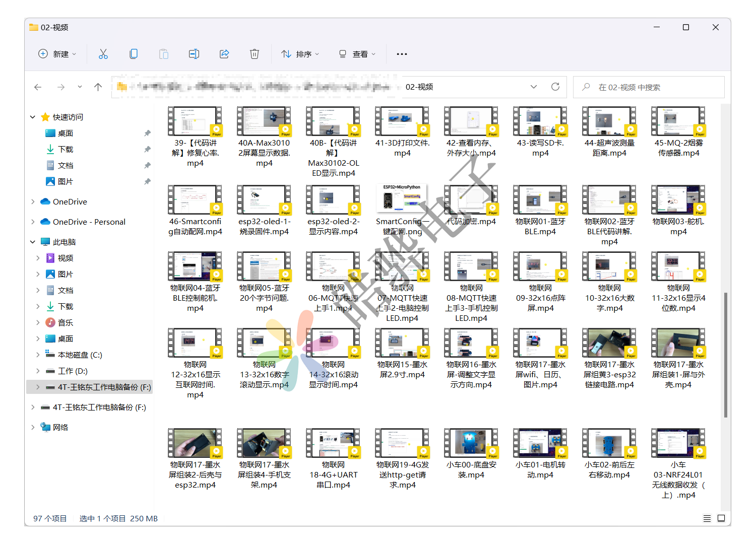Open the 新建 dropdown menu
This screenshot has height=544, width=756.
57,54
